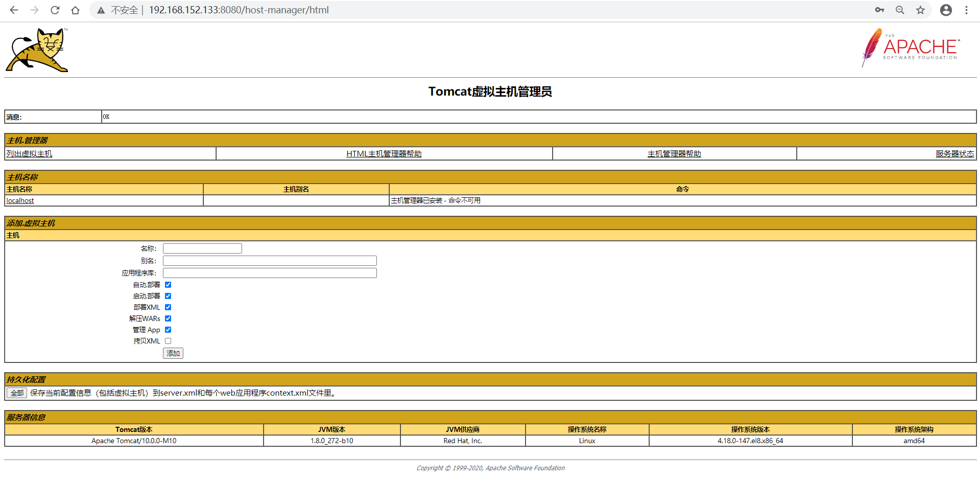Open saved passwords key icon

click(879, 10)
